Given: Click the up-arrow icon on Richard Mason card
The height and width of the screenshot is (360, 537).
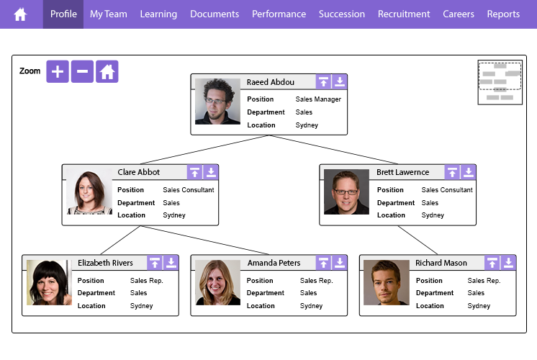Looking at the screenshot, I should 492,263.
